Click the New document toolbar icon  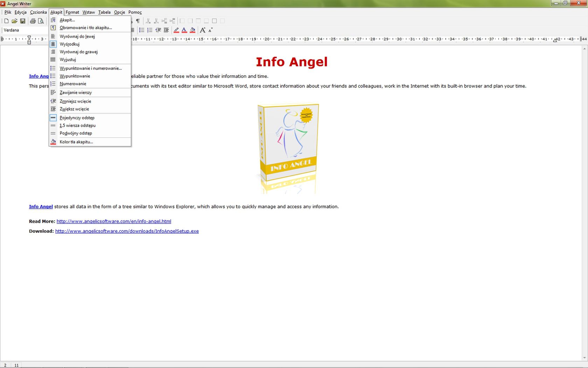pyautogui.click(x=6, y=21)
